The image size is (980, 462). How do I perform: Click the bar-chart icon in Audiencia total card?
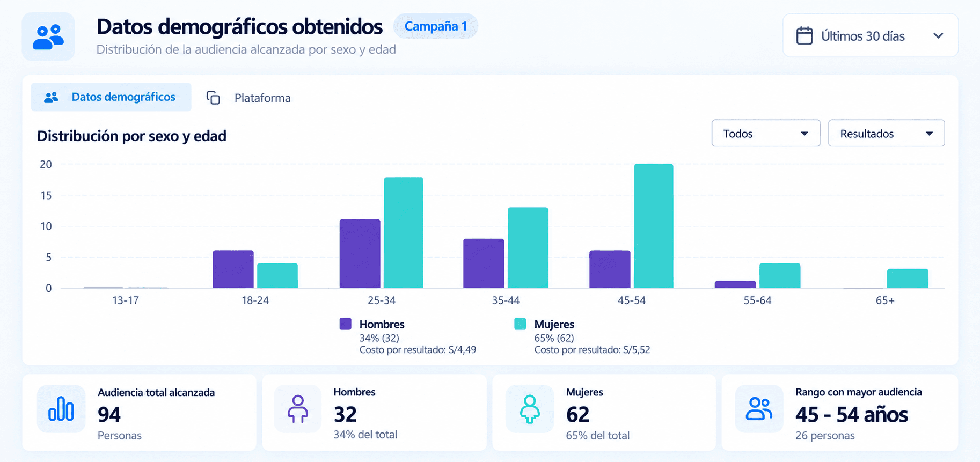pos(61,409)
